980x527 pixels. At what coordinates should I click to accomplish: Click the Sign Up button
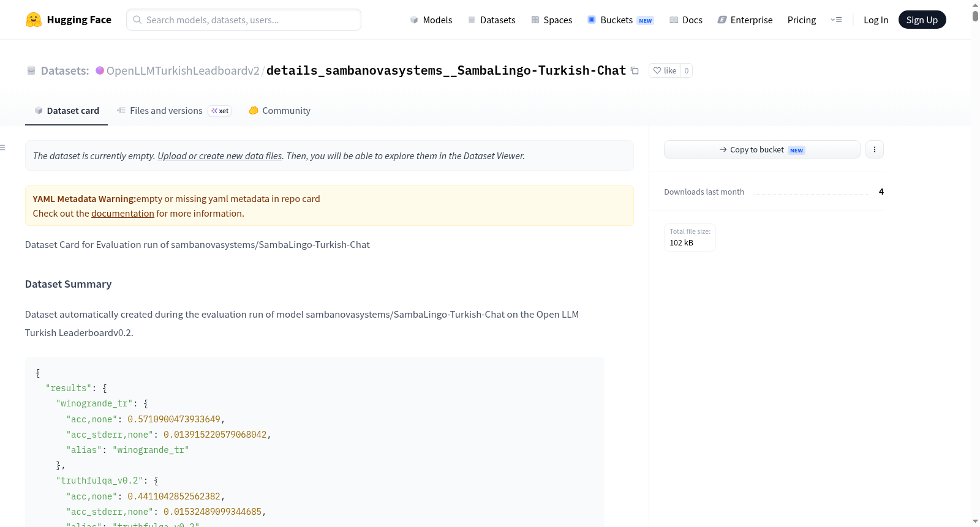click(922, 20)
